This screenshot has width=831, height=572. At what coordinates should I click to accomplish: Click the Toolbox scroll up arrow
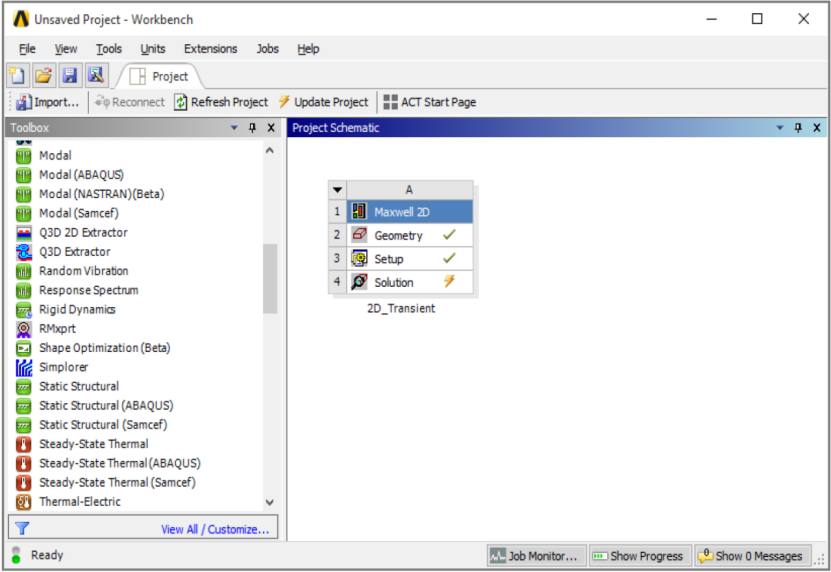270,151
